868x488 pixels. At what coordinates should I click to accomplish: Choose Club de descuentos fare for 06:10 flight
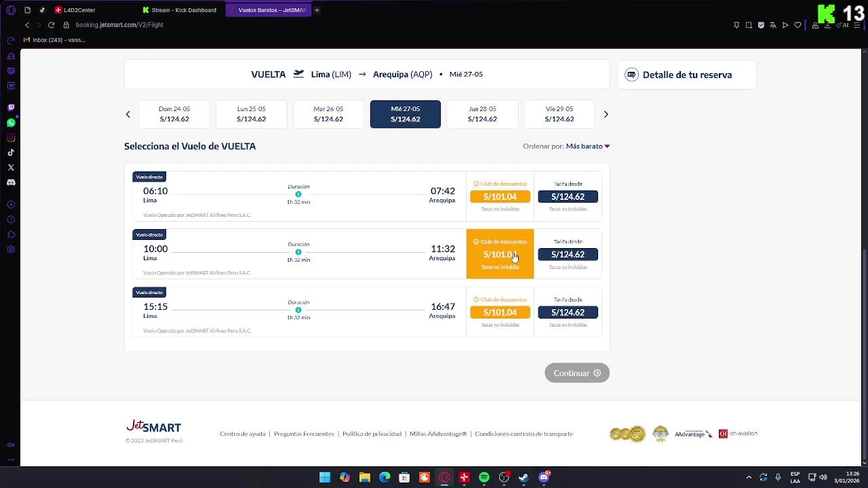tap(500, 197)
